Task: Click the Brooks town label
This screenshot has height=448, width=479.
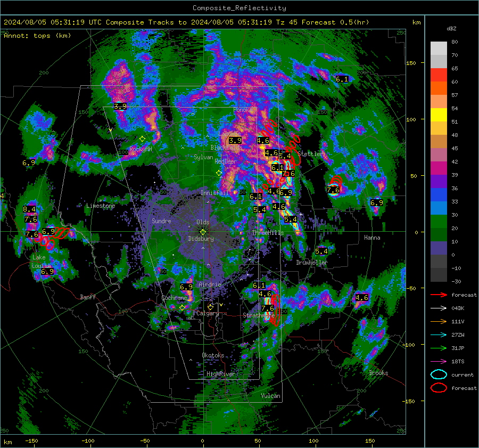Action: pyautogui.click(x=378, y=373)
